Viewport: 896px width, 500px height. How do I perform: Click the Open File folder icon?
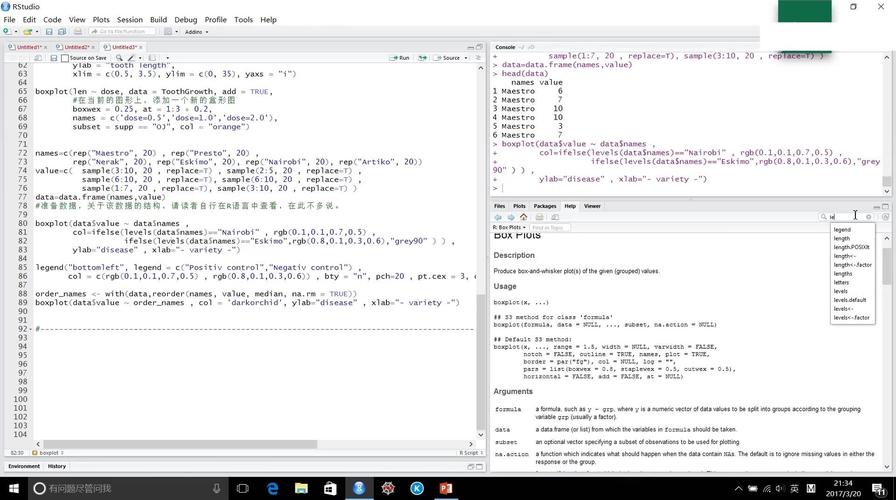tap(27, 31)
